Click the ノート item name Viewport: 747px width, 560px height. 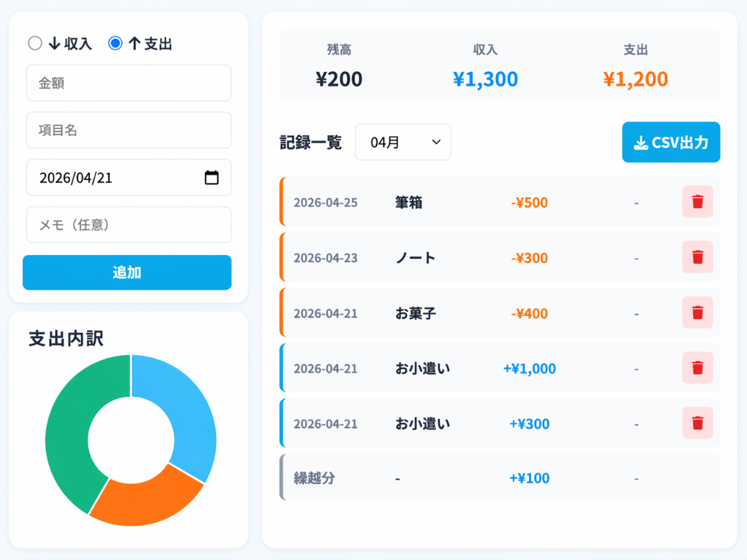(416, 258)
